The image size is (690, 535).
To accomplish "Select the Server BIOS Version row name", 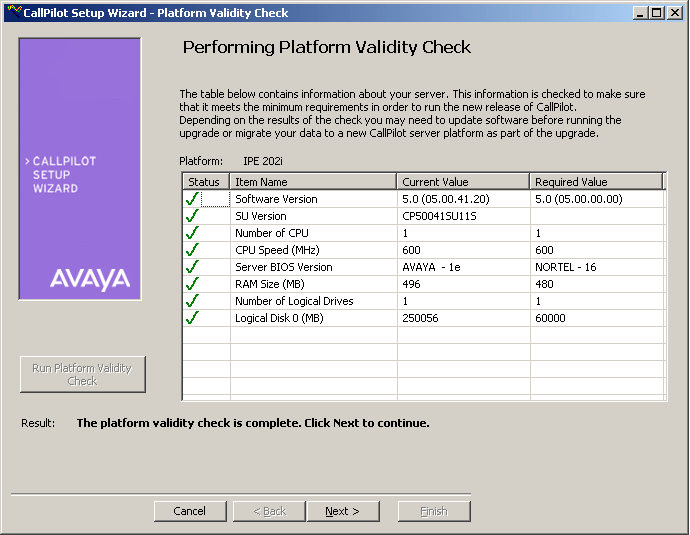I will (x=284, y=267).
